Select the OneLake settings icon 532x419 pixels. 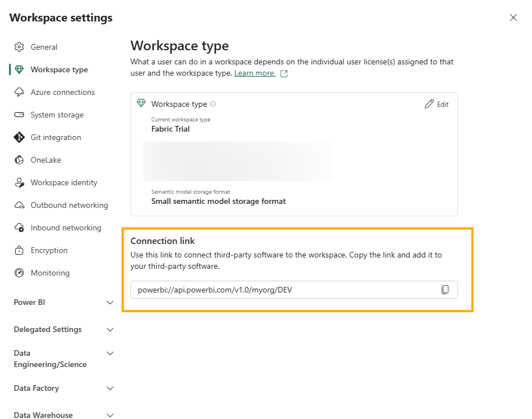click(18, 160)
